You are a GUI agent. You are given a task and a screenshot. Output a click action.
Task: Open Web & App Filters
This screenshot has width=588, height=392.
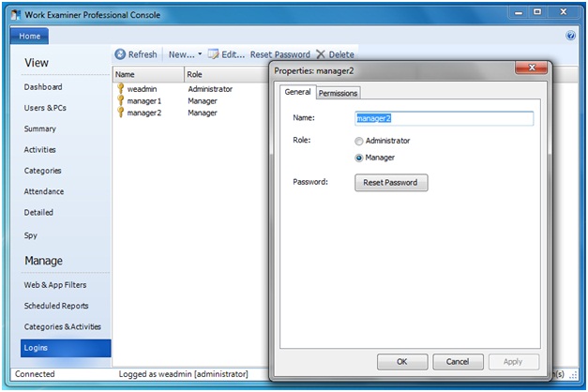click(x=55, y=285)
